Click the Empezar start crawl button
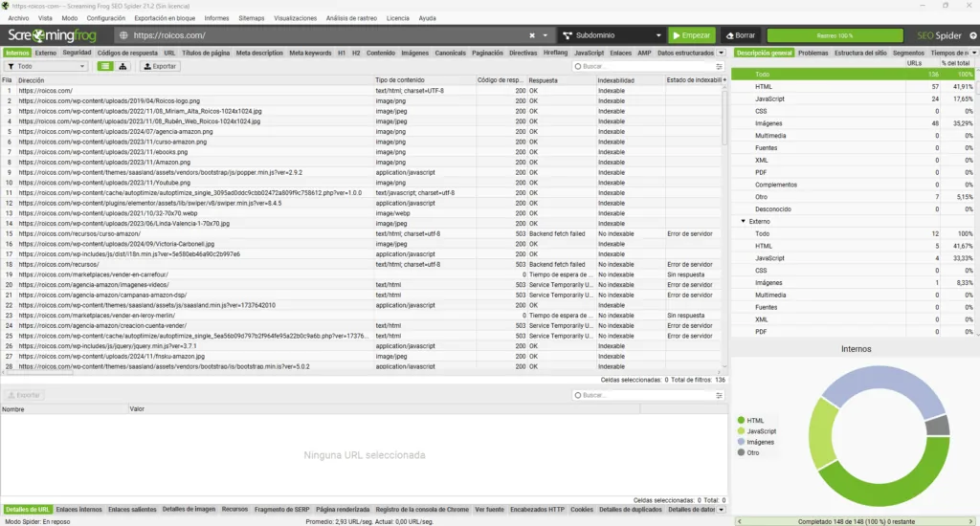Image resolution: width=980 pixels, height=526 pixels. click(691, 35)
